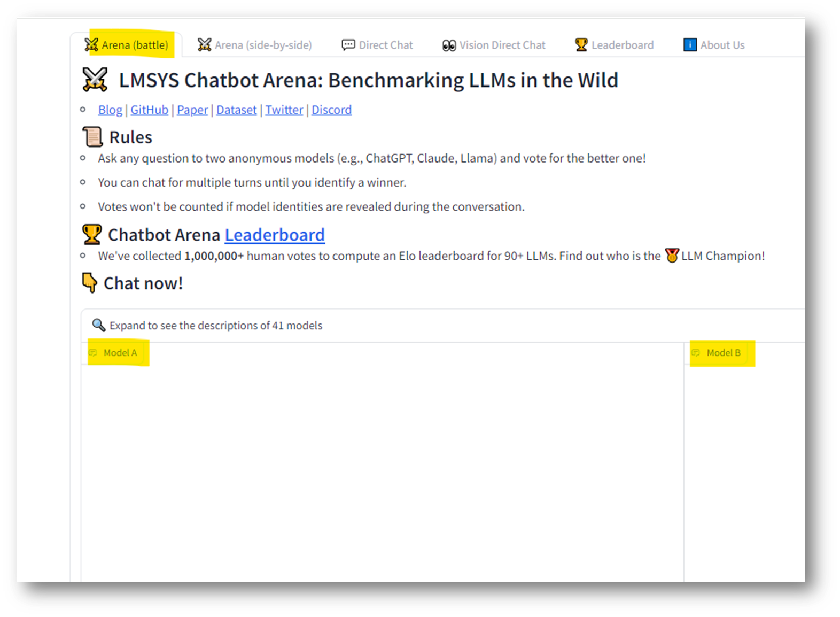Click the crossed swords icon on Arena (battle) tab
Image resolution: width=840 pixels, height=617 pixels.
[x=91, y=45]
